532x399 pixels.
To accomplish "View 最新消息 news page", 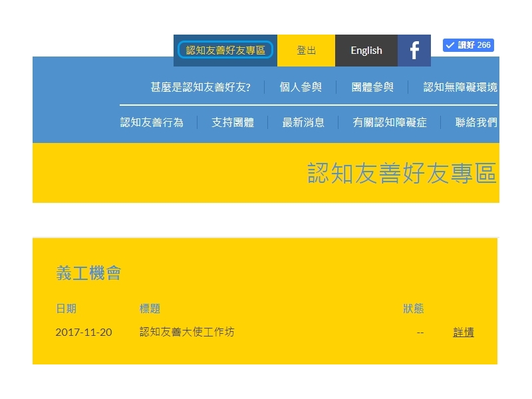I will (x=303, y=122).
